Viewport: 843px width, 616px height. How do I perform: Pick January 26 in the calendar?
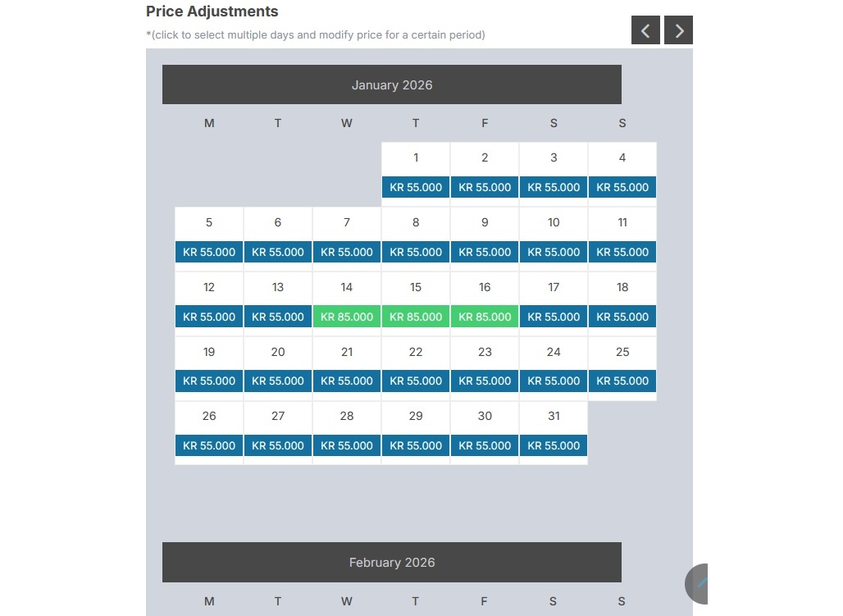[x=209, y=417]
